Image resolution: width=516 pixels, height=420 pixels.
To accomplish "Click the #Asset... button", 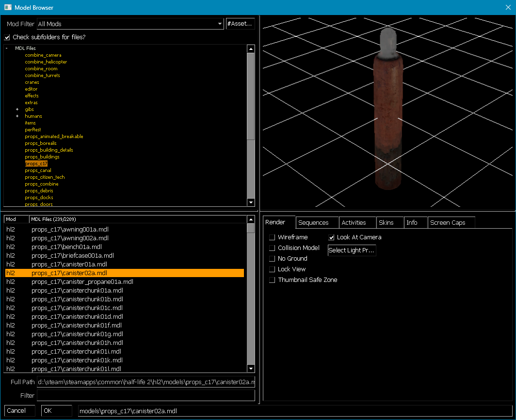I will tap(240, 23).
